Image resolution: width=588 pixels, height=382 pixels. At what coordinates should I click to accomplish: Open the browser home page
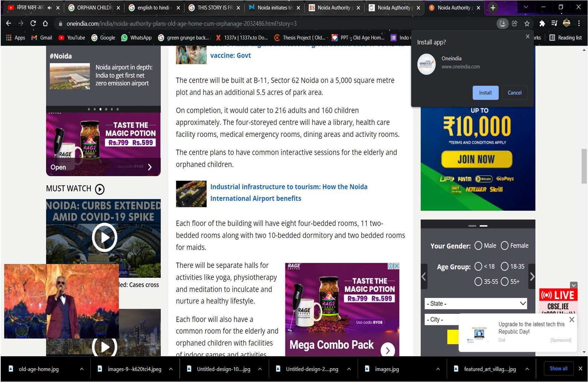[x=45, y=24]
